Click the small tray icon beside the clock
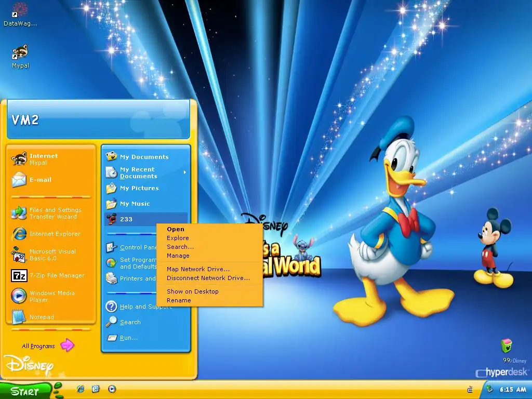The width and height of the screenshot is (532, 399). pyautogui.click(x=489, y=389)
